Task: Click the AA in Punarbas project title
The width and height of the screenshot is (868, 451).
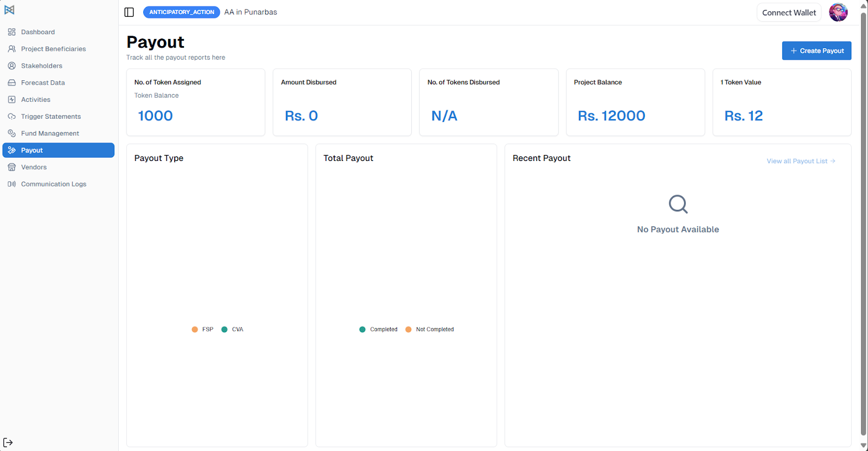Action: pos(251,12)
